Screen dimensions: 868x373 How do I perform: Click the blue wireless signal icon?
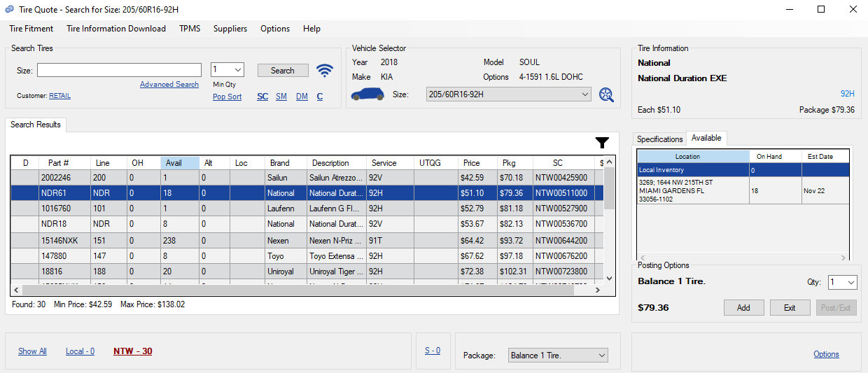pos(324,71)
